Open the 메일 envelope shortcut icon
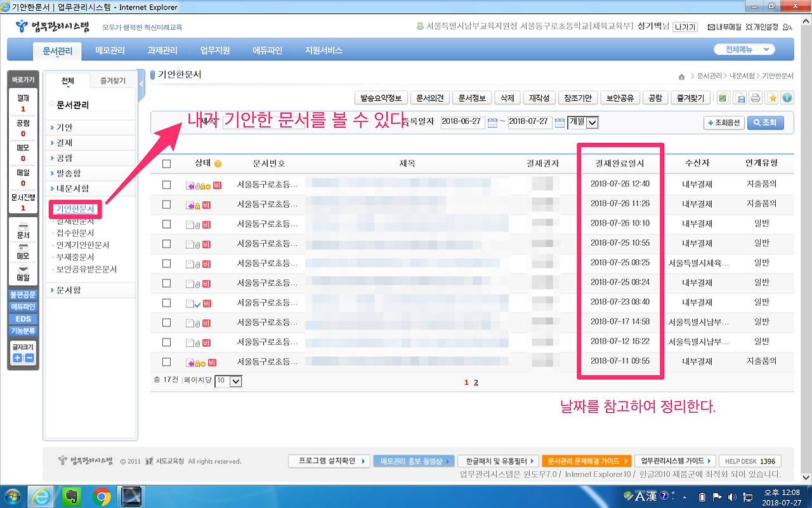Screen dimensions: 812x508 click(23, 273)
